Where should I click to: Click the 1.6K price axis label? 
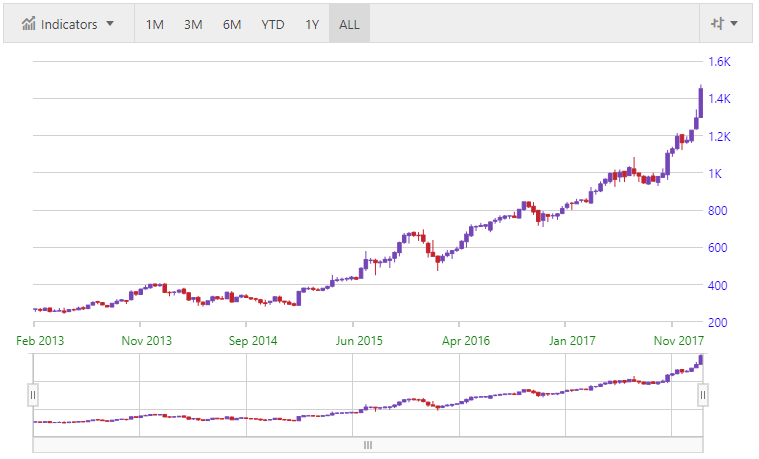(720, 61)
